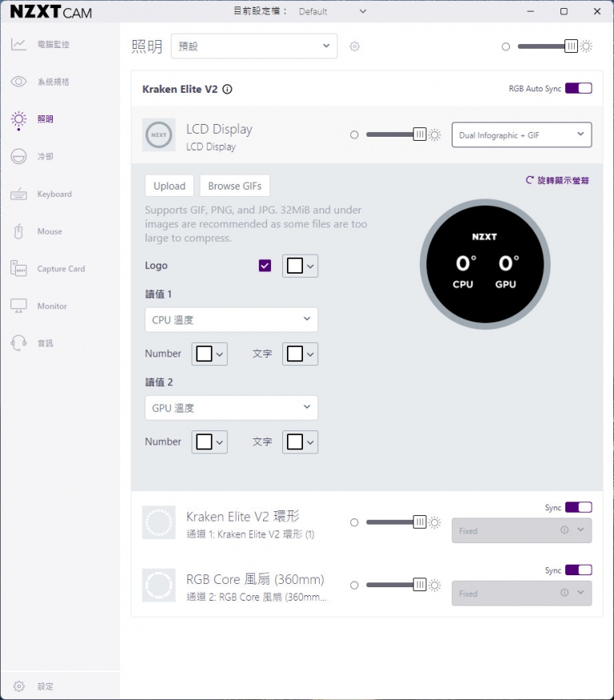
Task: Click LCD Display minimum brightness circle
Action: pos(354,135)
